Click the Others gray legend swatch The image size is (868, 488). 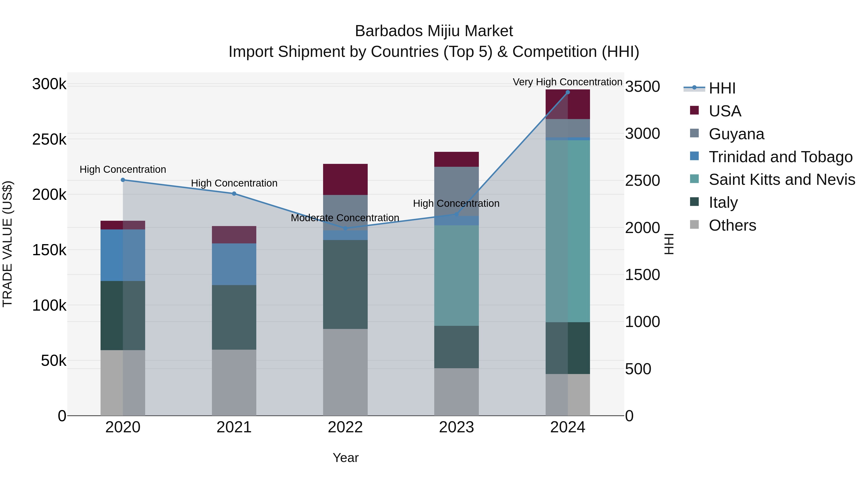click(x=694, y=224)
